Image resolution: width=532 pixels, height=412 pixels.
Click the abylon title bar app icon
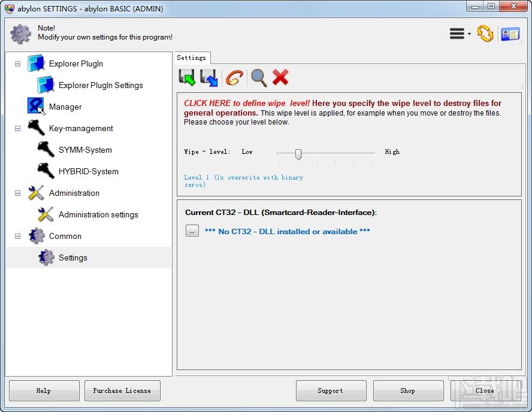(x=10, y=8)
